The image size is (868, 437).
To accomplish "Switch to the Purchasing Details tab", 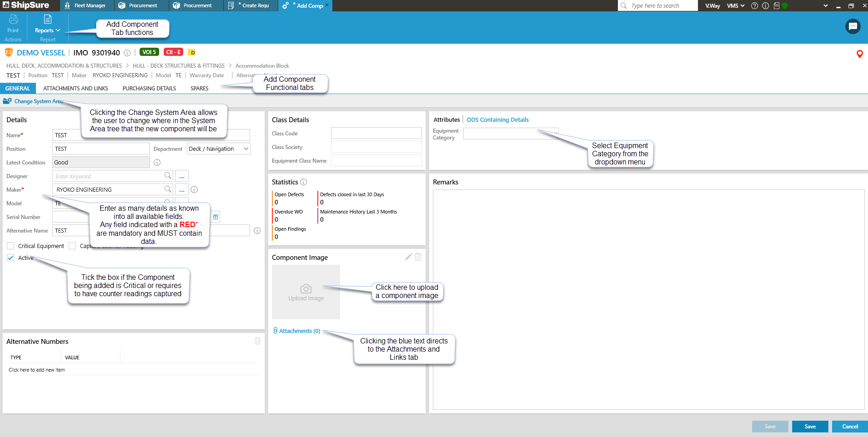I will point(149,89).
